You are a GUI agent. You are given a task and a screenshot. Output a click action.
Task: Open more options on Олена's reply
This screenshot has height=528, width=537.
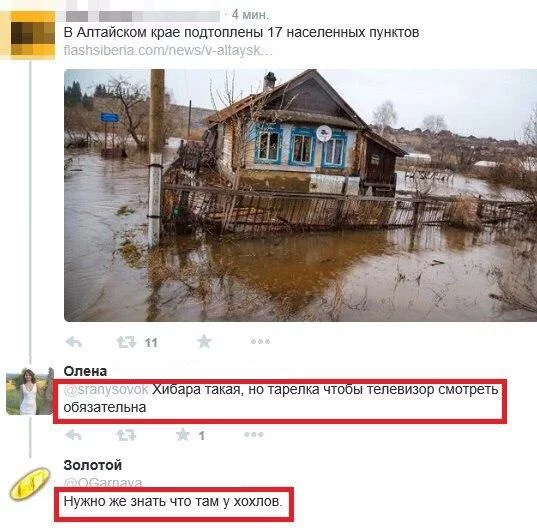point(254,435)
